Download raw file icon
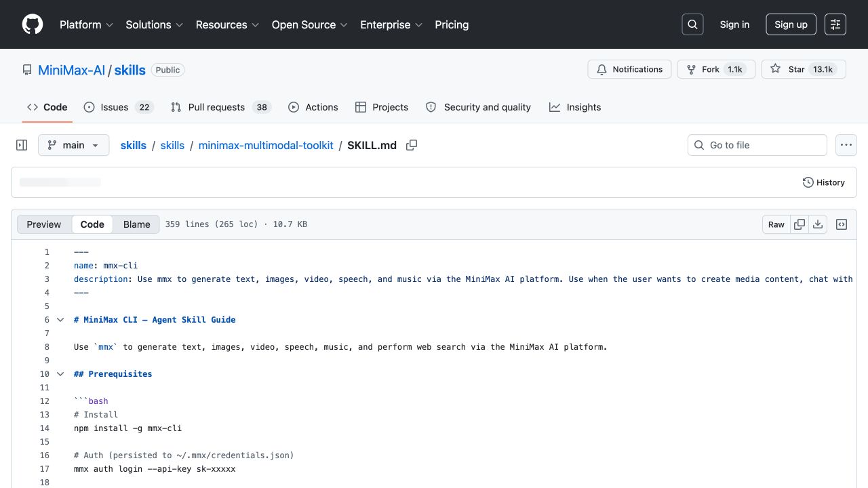 (x=818, y=224)
